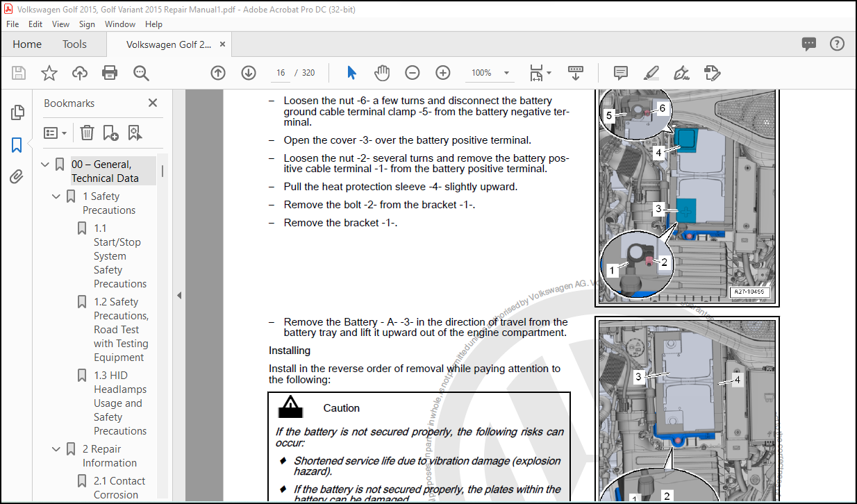Open the notifications chat bubble icon

click(809, 44)
